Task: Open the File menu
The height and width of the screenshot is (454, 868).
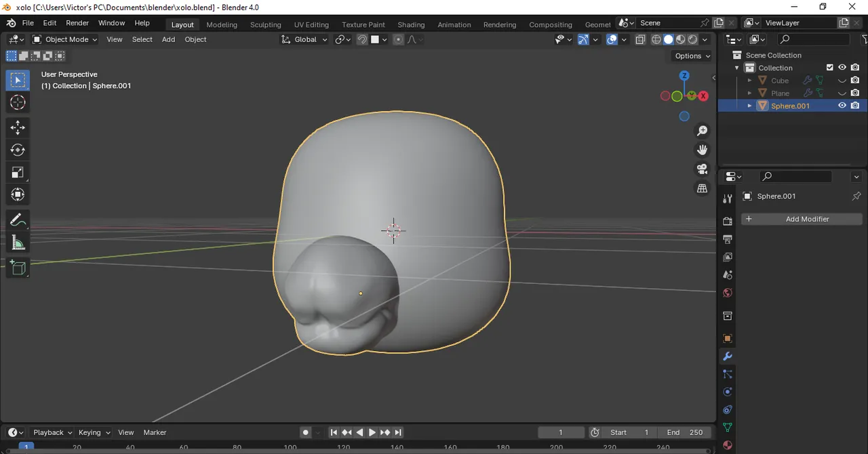Action: (28, 23)
